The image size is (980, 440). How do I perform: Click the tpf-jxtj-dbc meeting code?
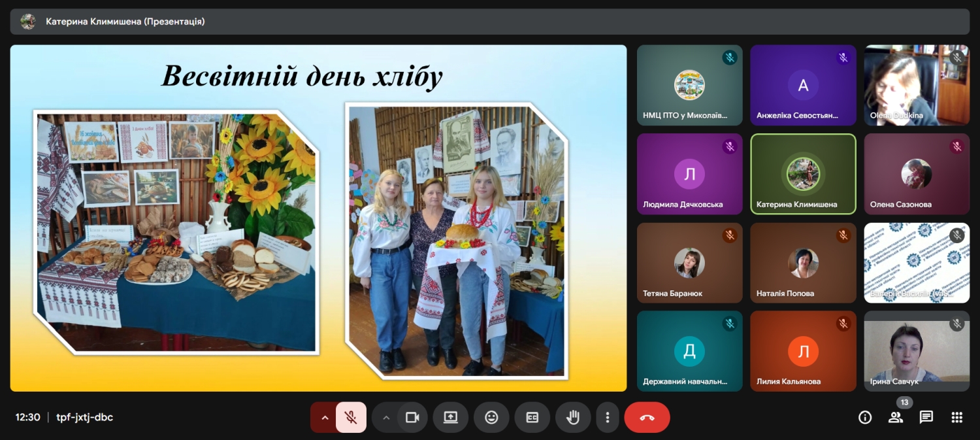coord(84,417)
